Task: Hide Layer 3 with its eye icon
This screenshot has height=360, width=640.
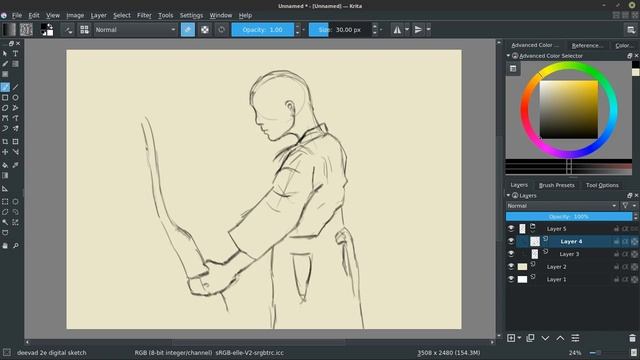Action: click(x=511, y=254)
